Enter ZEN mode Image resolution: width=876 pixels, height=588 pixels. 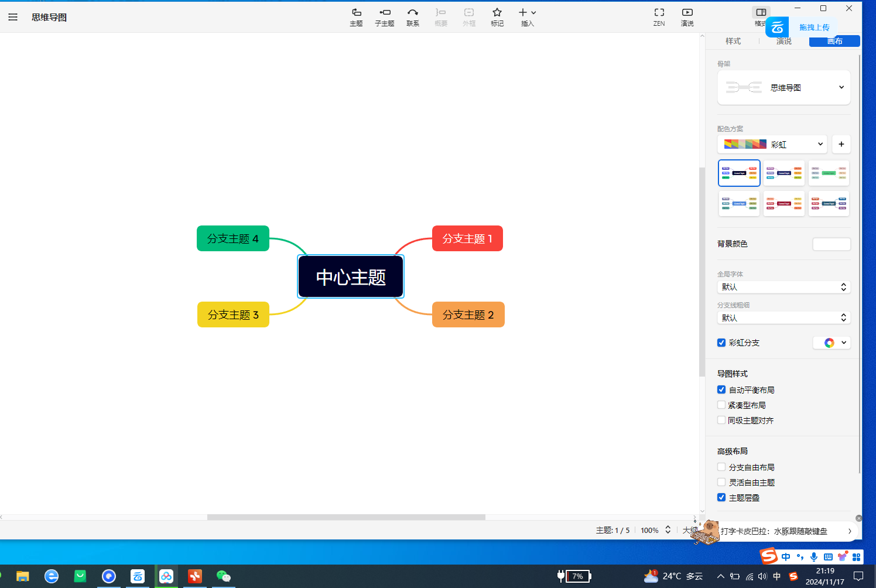(x=659, y=16)
